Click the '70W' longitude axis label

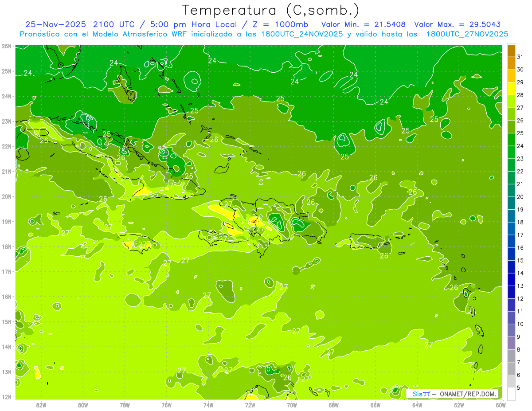[x=292, y=405]
